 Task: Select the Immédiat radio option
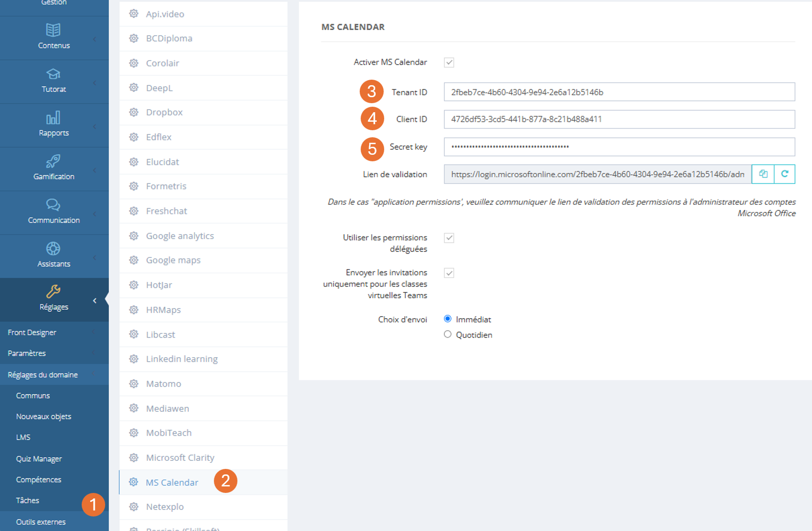pos(448,319)
